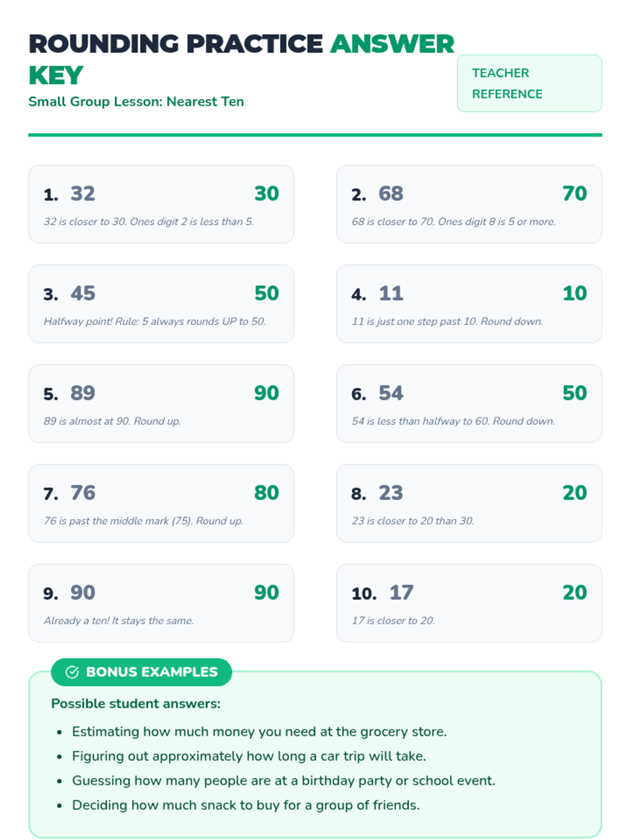
Task: Click the Small Group Lesson subtitle
Action: click(136, 101)
